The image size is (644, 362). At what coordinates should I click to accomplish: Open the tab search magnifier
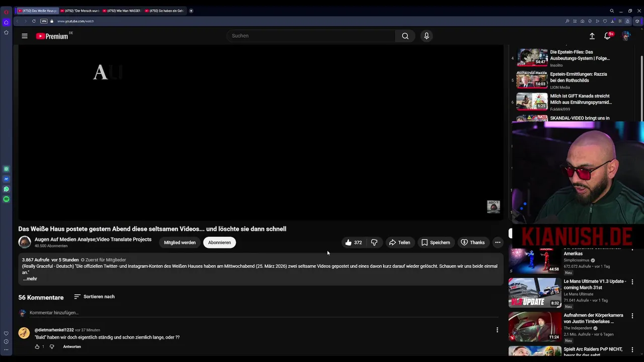click(x=612, y=11)
